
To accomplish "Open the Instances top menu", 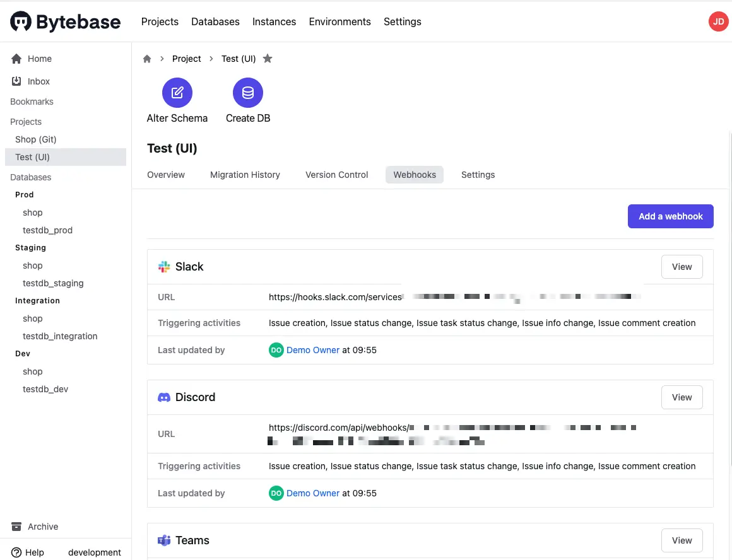I will pos(274,21).
